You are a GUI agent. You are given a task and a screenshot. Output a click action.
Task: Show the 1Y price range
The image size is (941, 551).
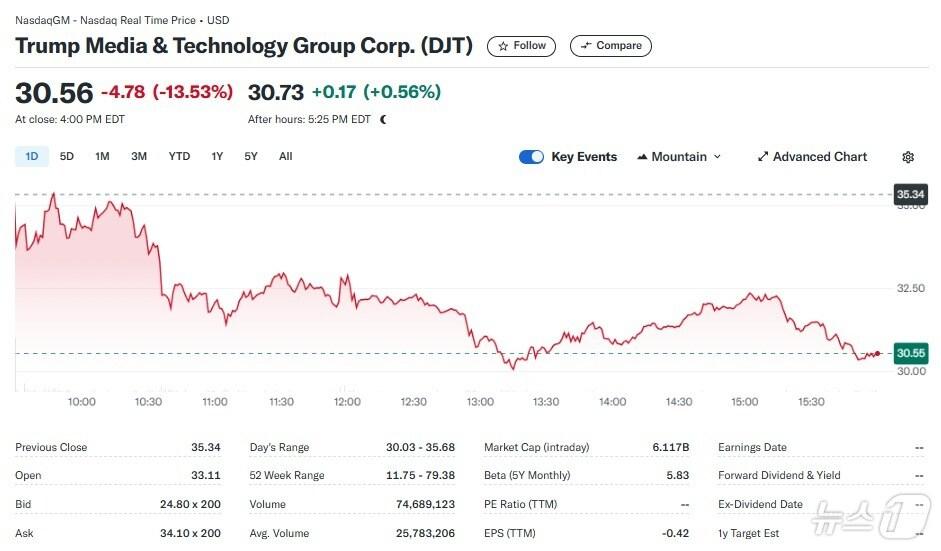[217, 156]
